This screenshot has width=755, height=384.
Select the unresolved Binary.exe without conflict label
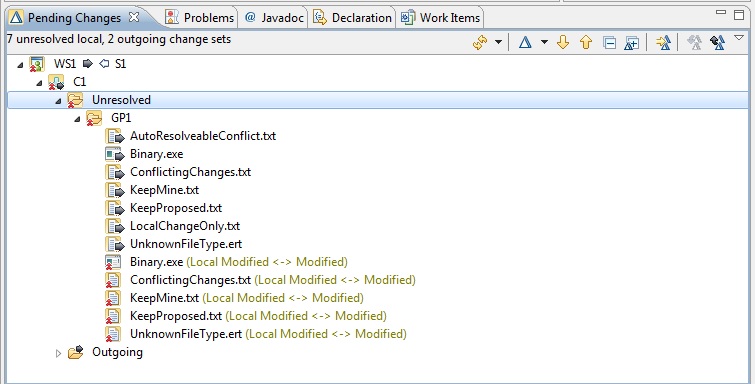(156, 154)
